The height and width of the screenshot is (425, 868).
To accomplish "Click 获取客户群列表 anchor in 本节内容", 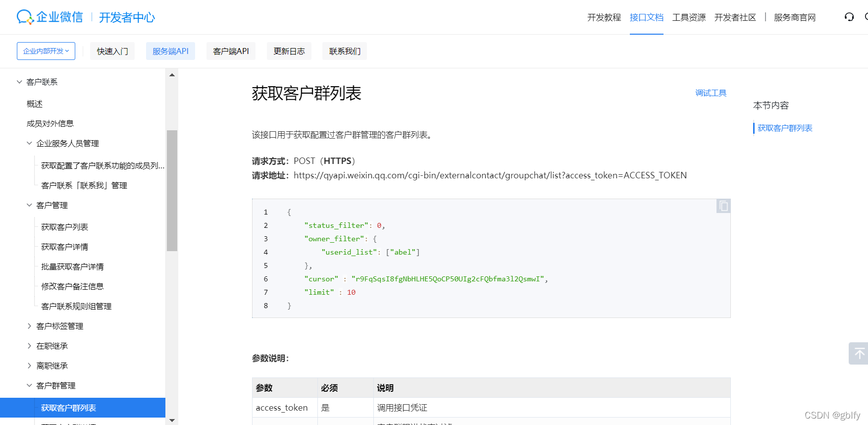I will [785, 128].
